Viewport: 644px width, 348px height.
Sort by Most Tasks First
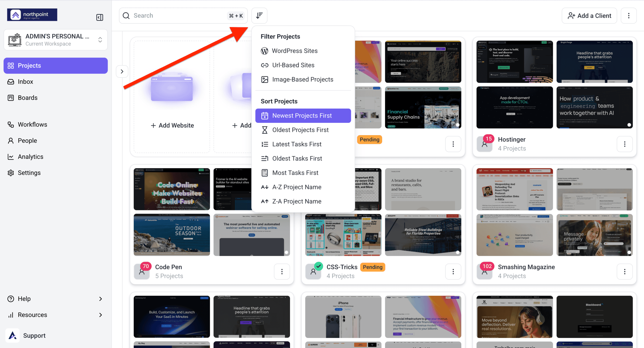pyautogui.click(x=303, y=173)
